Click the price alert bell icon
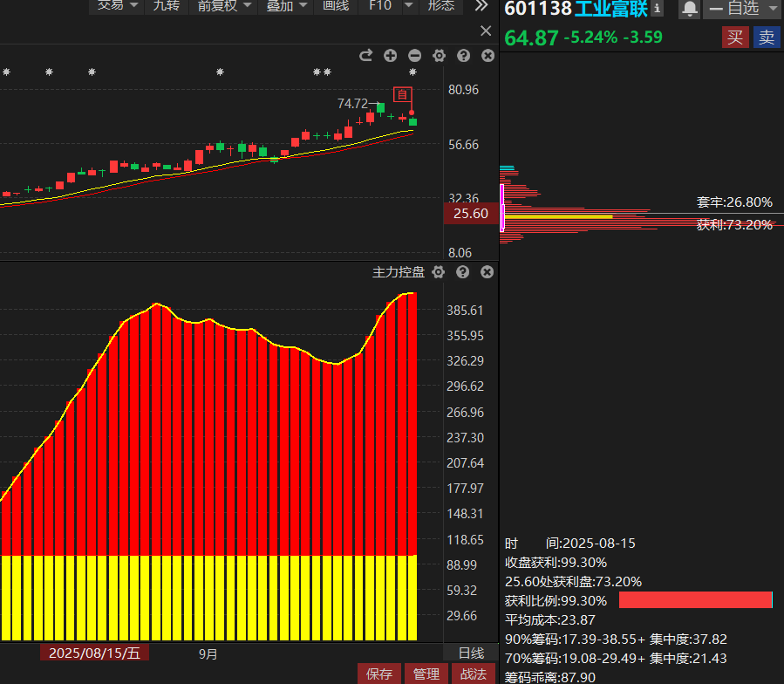The height and width of the screenshot is (684, 784). pos(690,9)
